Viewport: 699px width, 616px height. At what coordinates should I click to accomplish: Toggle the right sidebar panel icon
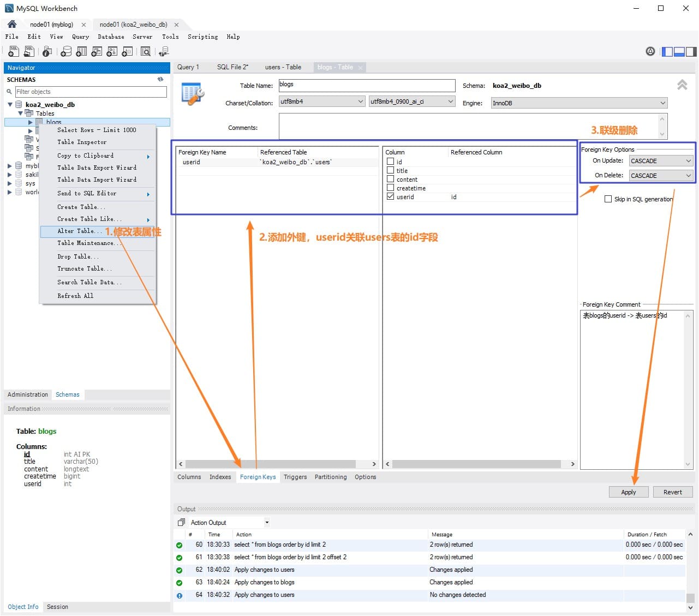691,52
